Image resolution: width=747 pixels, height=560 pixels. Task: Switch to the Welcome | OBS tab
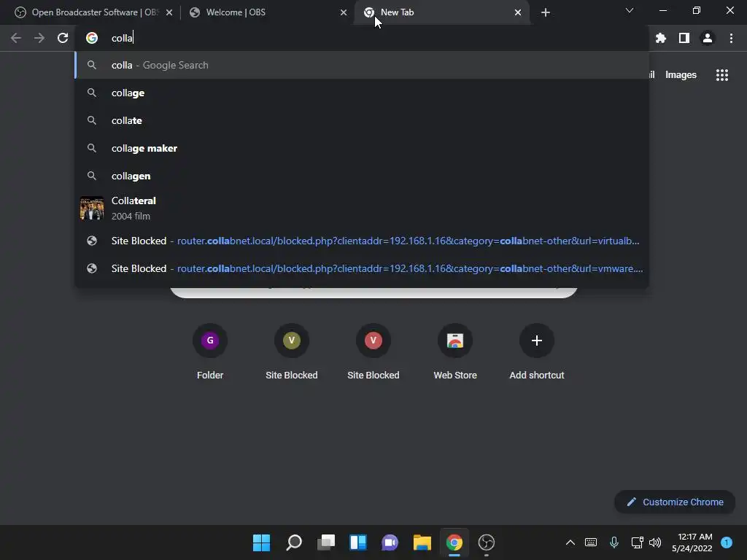[x=267, y=12]
